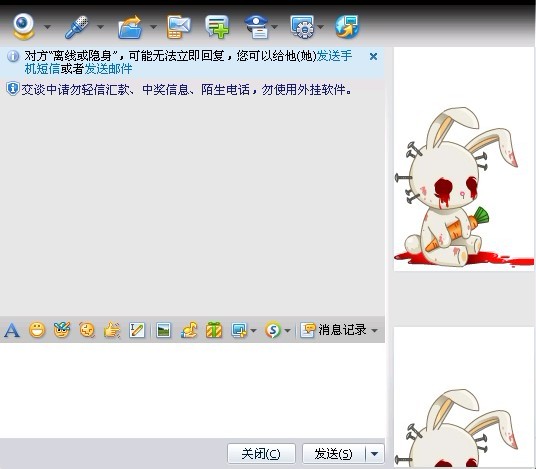This screenshot has height=469, width=536.
Task: Click the 发送邮件 link
Action: coord(108,69)
